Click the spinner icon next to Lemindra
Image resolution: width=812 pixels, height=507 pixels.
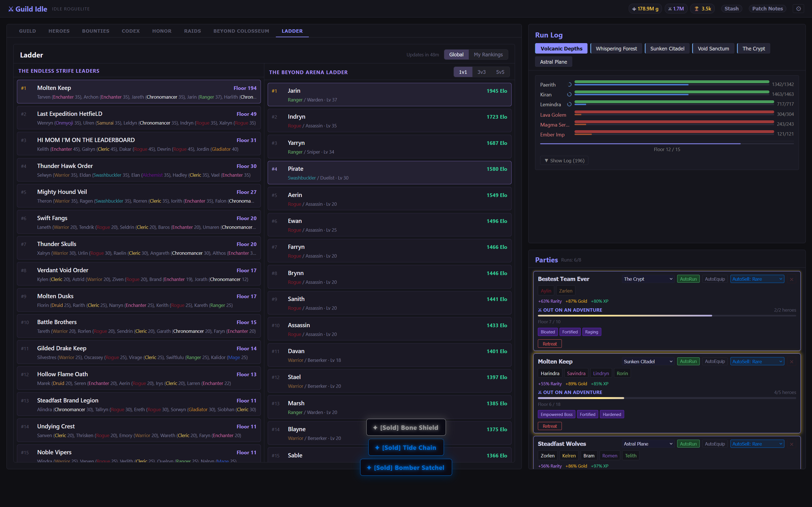[x=569, y=104]
